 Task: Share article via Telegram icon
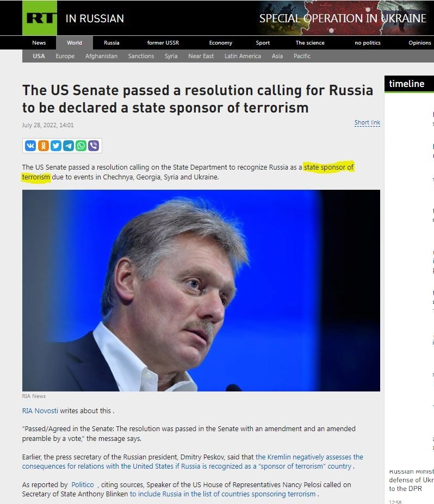click(69, 146)
